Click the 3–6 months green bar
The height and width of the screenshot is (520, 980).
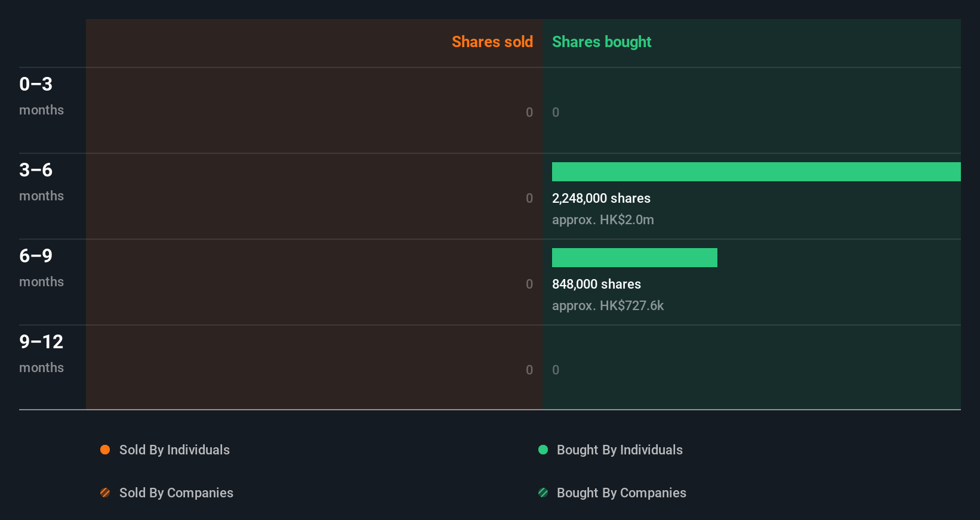click(x=756, y=172)
